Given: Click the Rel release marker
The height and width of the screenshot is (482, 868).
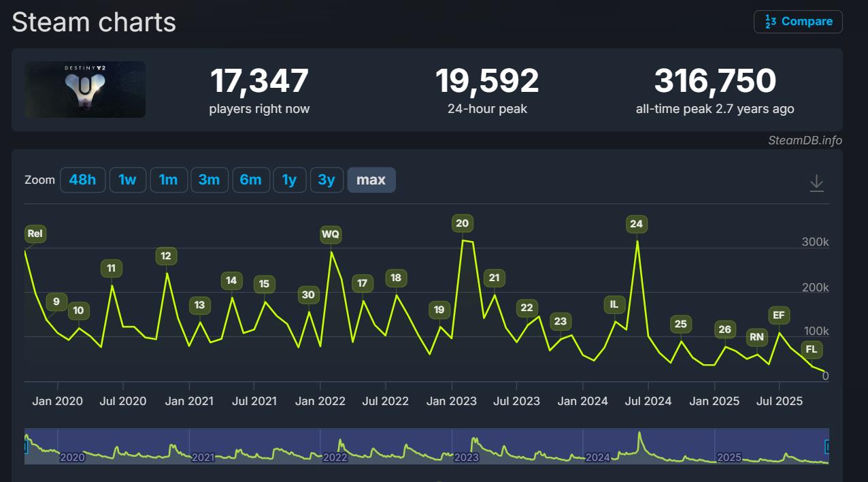Looking at the screenshot, I should click(x=35, y=234).
